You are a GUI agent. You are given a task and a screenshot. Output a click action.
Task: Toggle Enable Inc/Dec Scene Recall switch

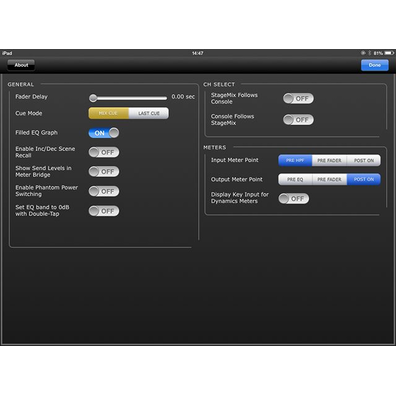pyautogui.click(x=104, y=152)
